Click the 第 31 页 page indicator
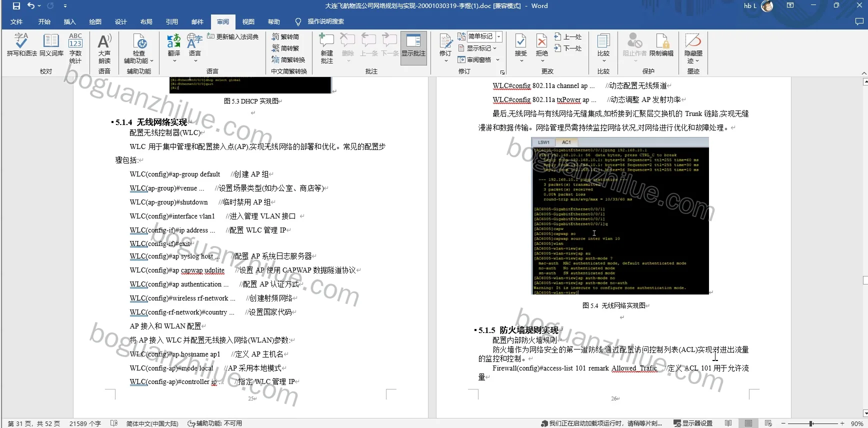The image size is (868, 428). tap(34, 423)
